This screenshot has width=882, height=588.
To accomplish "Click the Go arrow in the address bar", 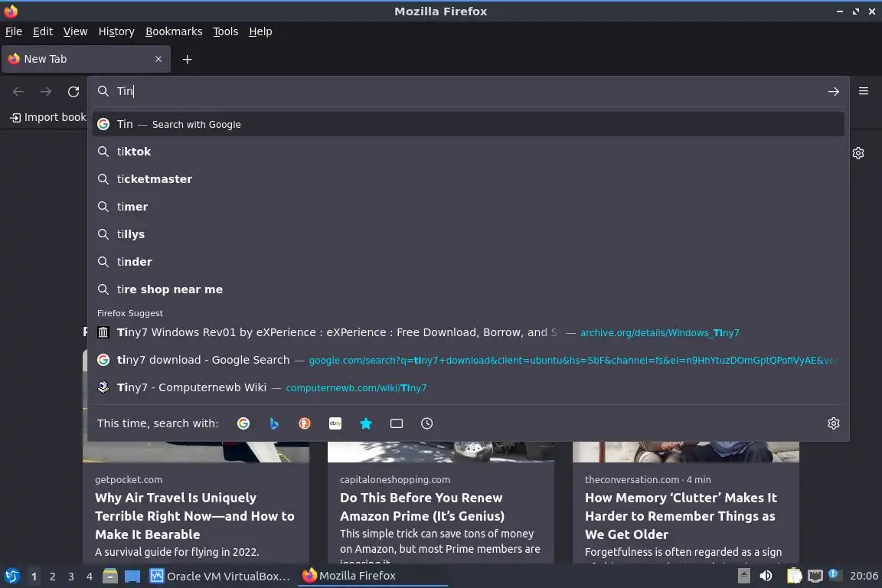I will [834, 91].
